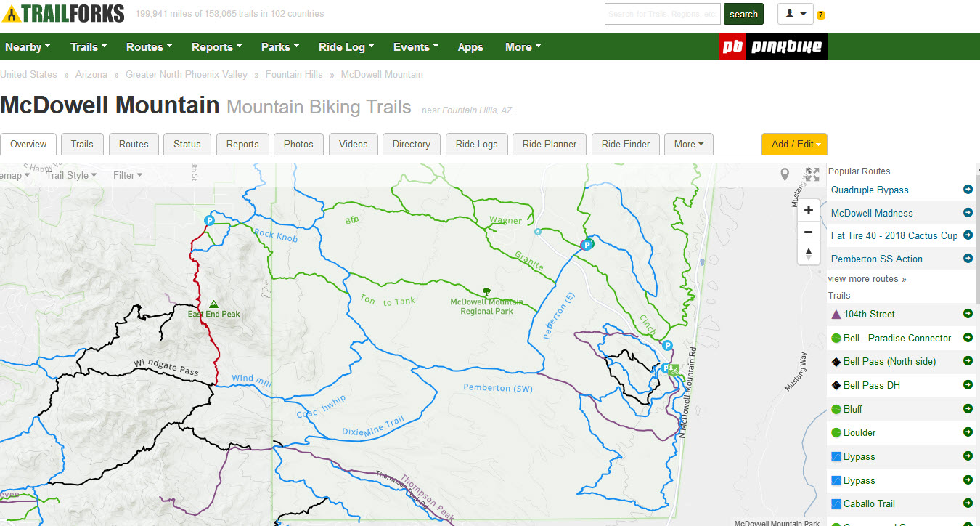This screenshot has height=526, width=980.
Task: Open the Nearby menu
Action: point(28,47)
